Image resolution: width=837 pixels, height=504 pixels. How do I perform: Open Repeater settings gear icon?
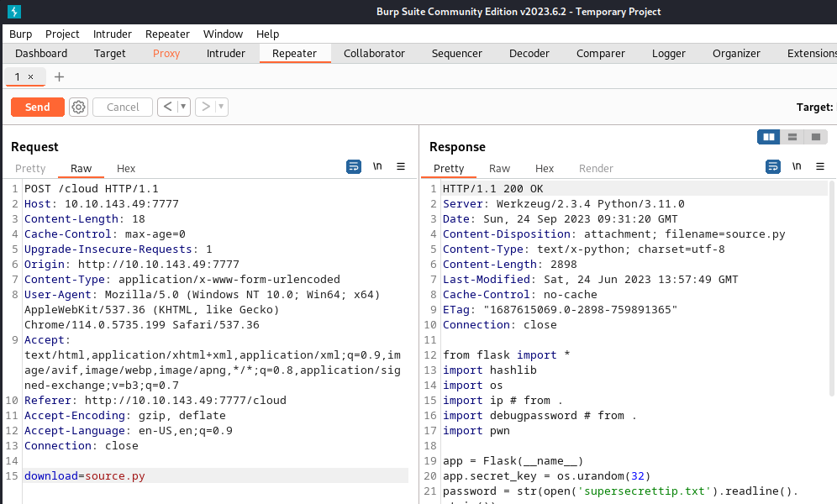click(78, 108)
